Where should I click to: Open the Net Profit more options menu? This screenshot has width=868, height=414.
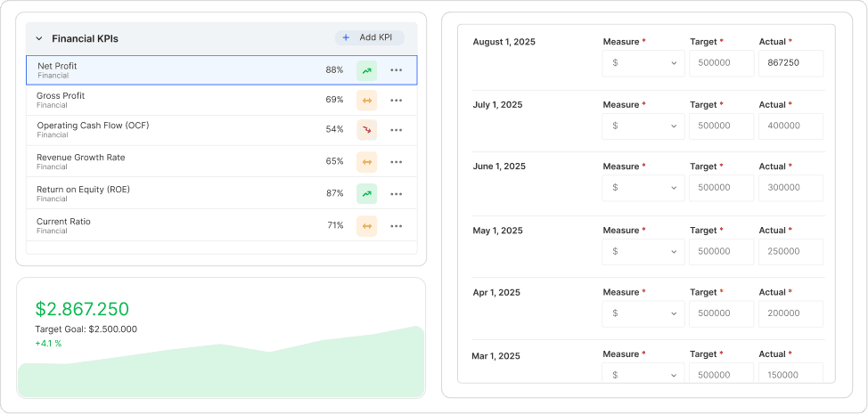396,70
